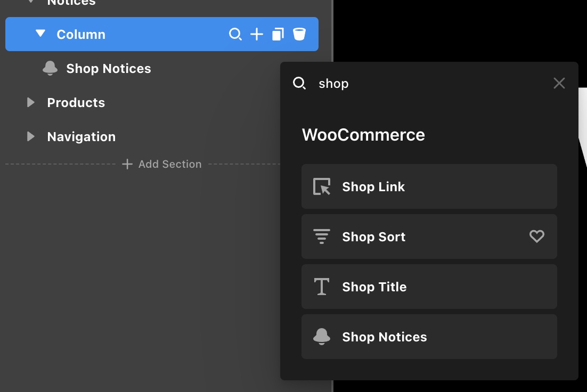Image resolution: width=587 pixels, height=392 pixels.
Task: Click the WooCommerce category heading
Action: (x=363, y=135)
